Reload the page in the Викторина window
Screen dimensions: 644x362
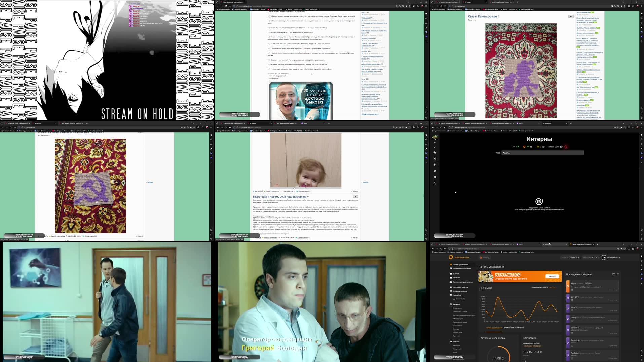(226, 127)
